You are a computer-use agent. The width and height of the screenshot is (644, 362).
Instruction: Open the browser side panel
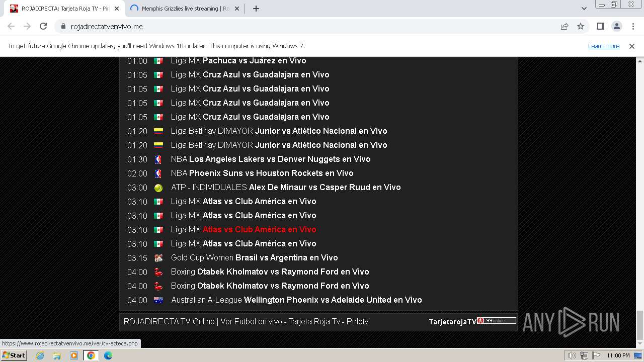click(x=600, y=27)
